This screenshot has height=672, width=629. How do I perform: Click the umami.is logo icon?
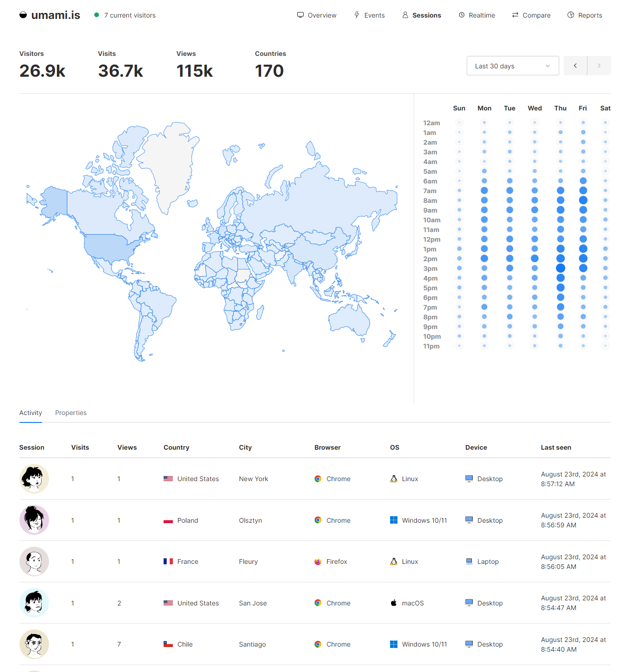(x=23, y=15)
